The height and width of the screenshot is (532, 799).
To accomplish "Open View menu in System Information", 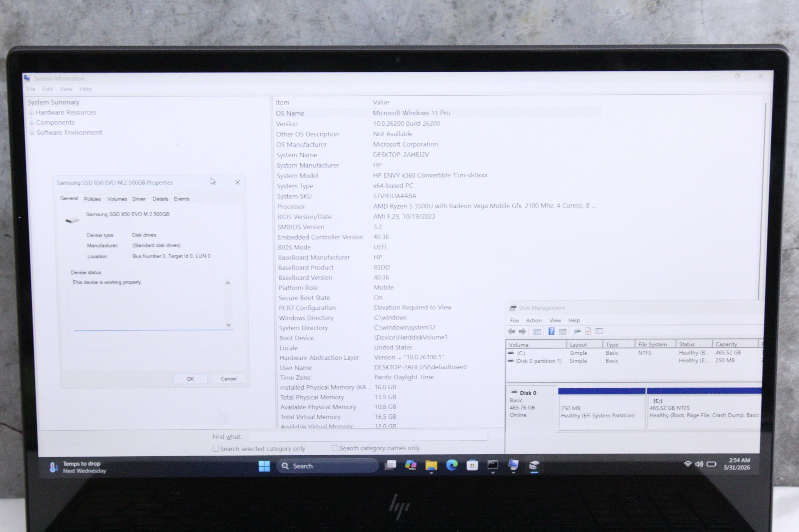I will click(66, 89).
